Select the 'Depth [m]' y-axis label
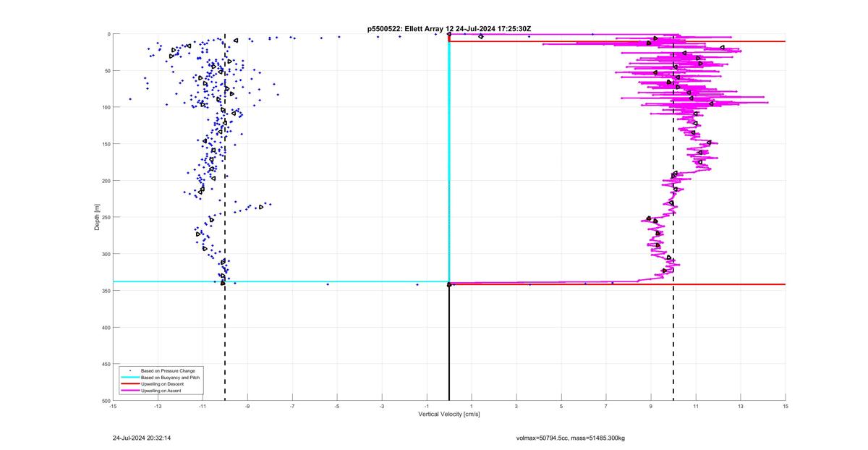The width and height of the screenshot is (868, 450). tap(97, 217)
